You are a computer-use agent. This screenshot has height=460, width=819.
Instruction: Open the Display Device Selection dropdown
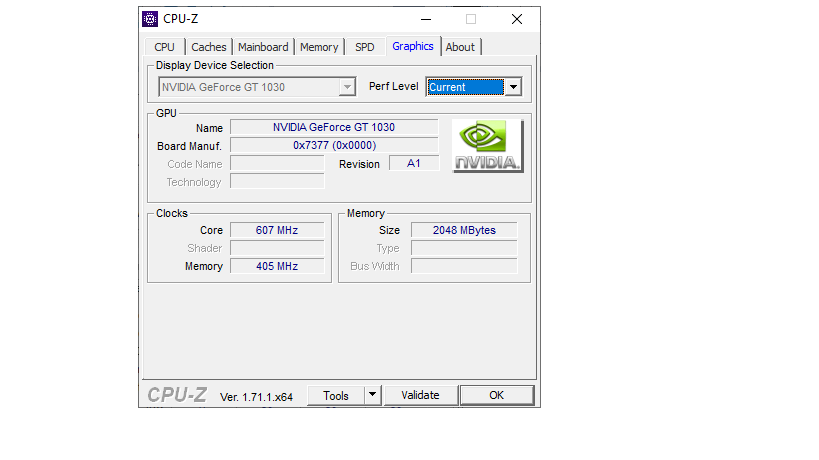point(257,87)
